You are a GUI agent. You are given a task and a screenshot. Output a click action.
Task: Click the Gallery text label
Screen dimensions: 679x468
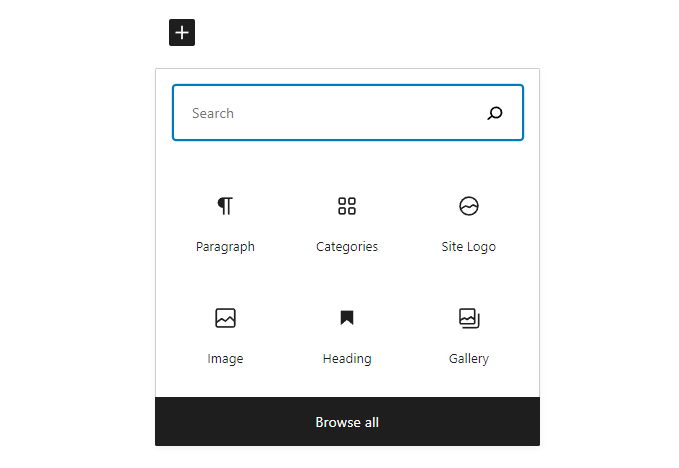pyautogui.click(x=469, y=359)
